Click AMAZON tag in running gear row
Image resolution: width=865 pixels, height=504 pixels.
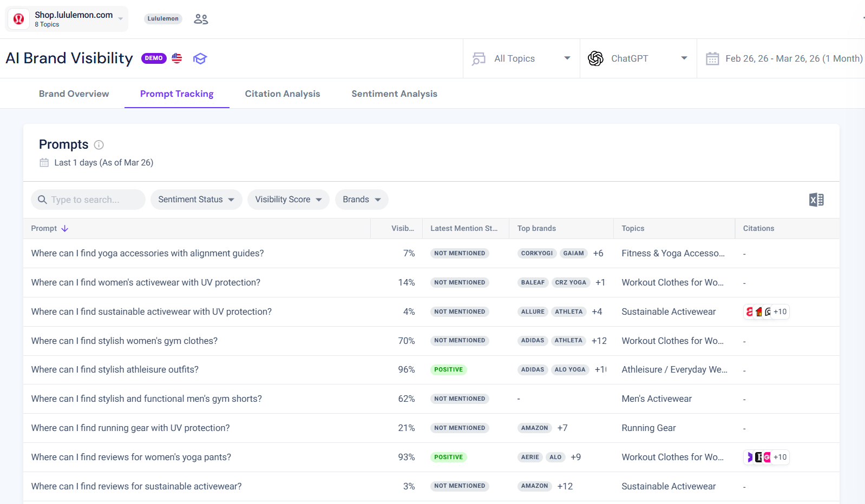coord(535,428)
